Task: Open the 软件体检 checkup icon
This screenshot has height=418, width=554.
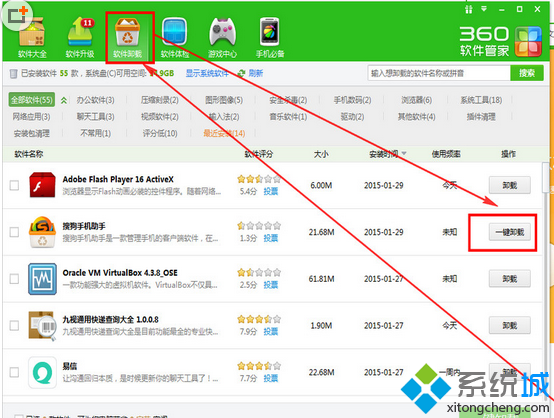Action: (x=174, y=32)
